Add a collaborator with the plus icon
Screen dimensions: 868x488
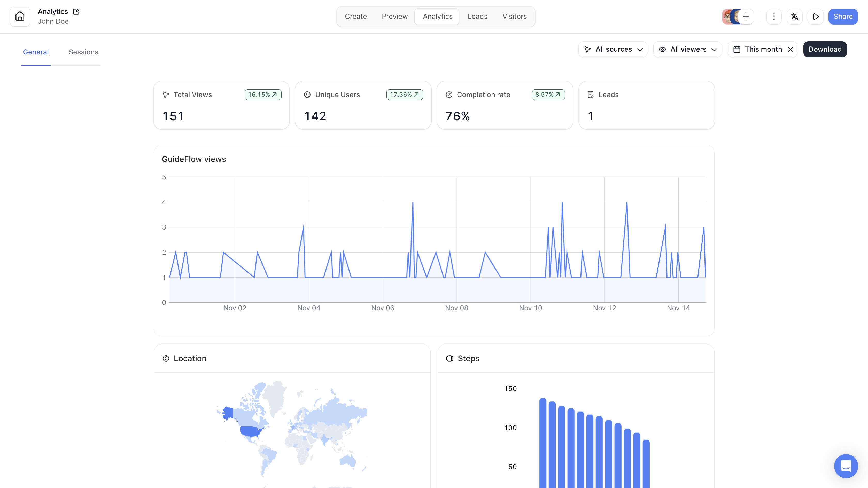tap(746, 17)
